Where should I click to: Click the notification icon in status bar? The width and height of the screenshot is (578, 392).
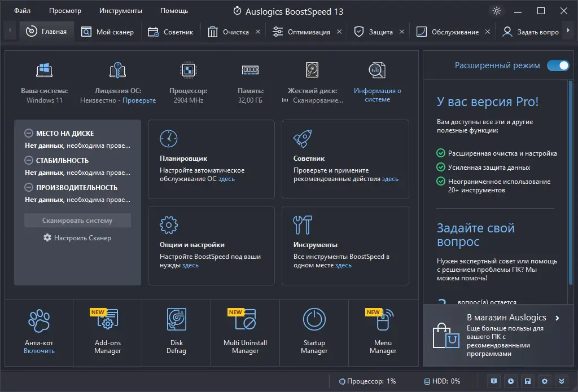pos(493,381)
